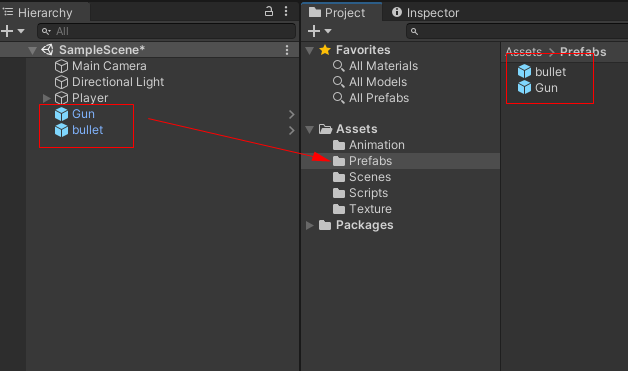628x371 pixels.
Task: Open the Scenes folder
Action: tap(370, 177)
